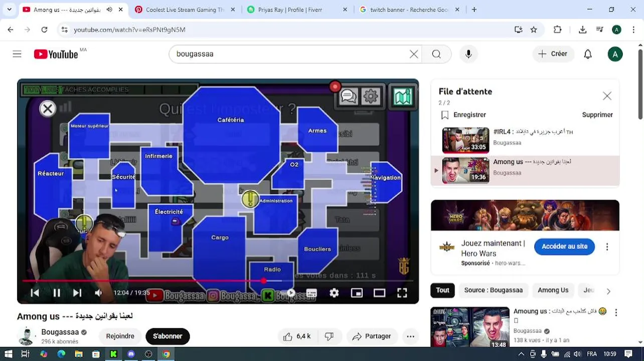Open options for the Amoung us recommended video

click(616, 312)
